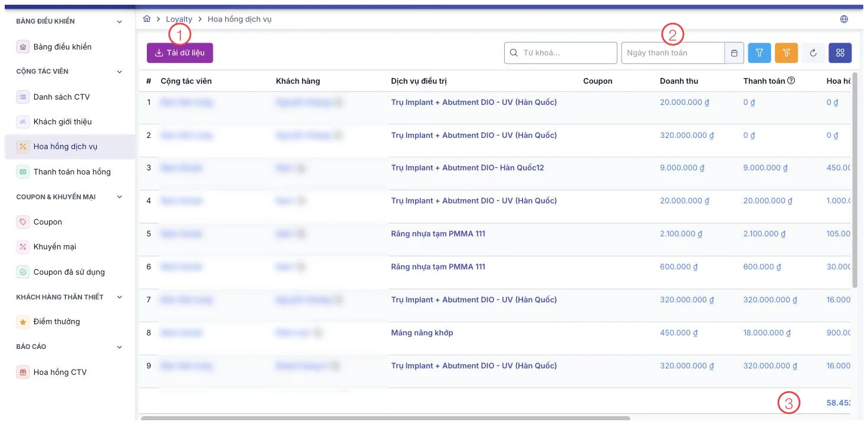
Task: Click the Điểm thưởng star icon
Action: [23, 322]
